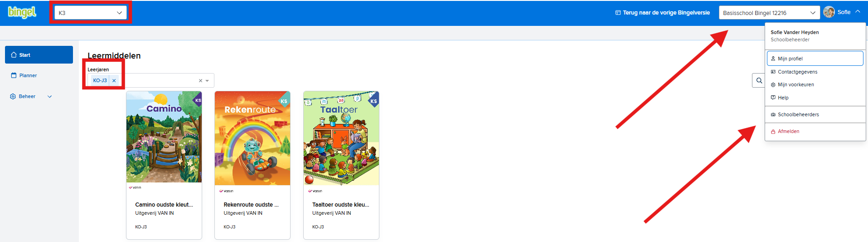The height and width of the screenshot is (242, 868).
Task: Choose Schoolbeheerders in the menu
Action: (815, 114)
